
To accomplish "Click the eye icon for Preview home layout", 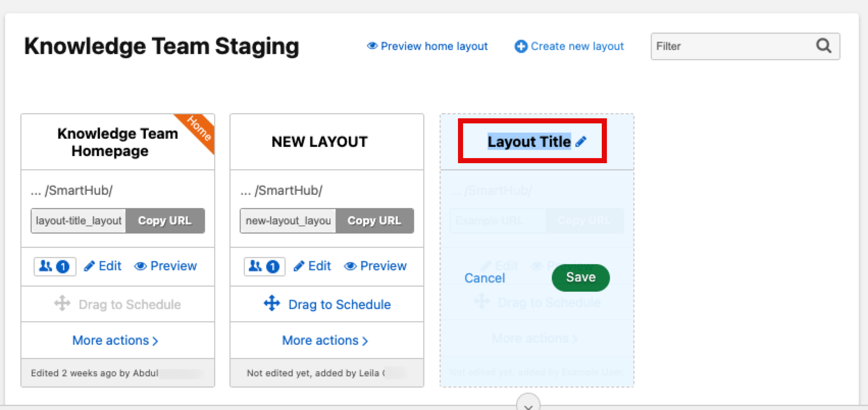I will [372, 46].
